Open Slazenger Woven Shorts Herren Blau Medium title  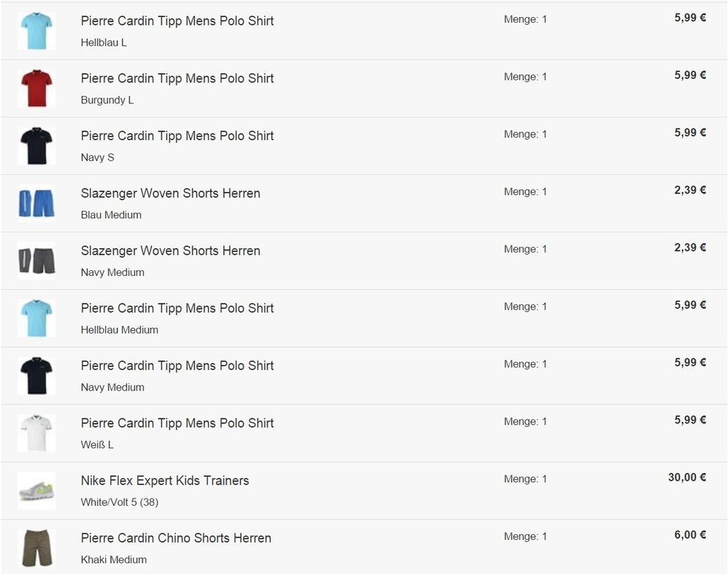tap(171, 193)
